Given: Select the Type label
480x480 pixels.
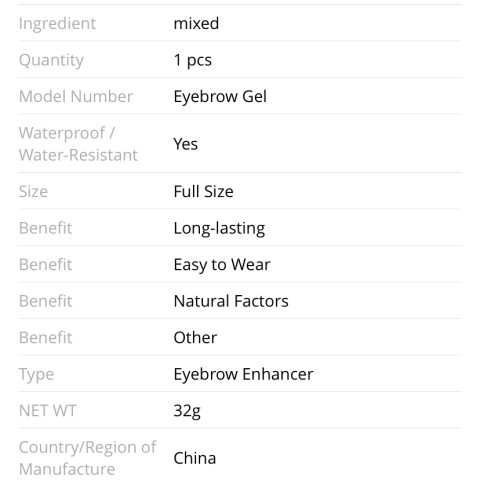Looking at the screenshot, I should (x=36, y=375).
